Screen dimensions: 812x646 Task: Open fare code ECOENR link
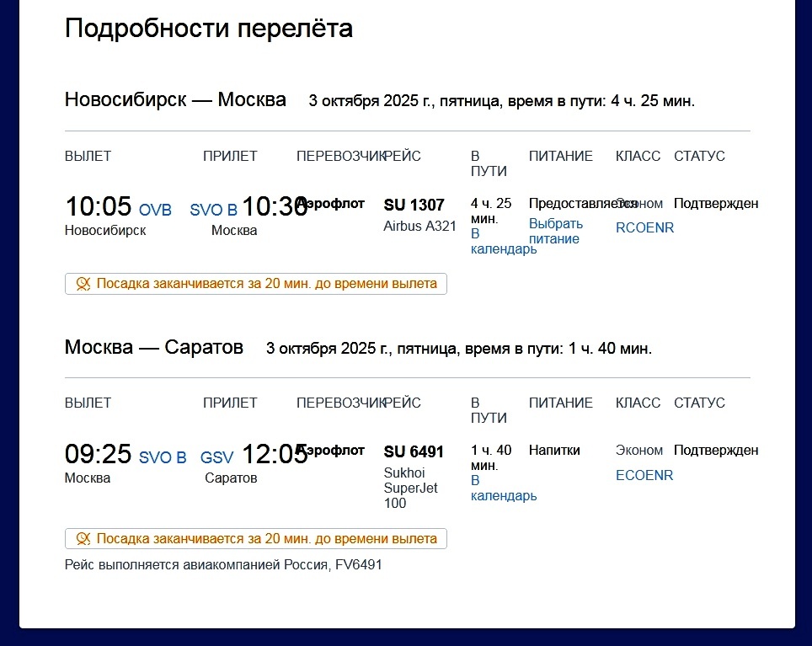[644, 475]
